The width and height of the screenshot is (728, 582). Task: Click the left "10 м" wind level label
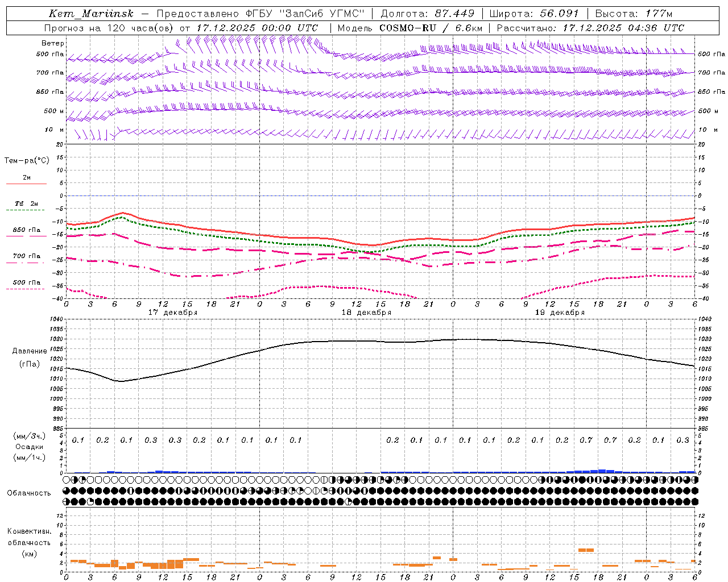[54, 130]
